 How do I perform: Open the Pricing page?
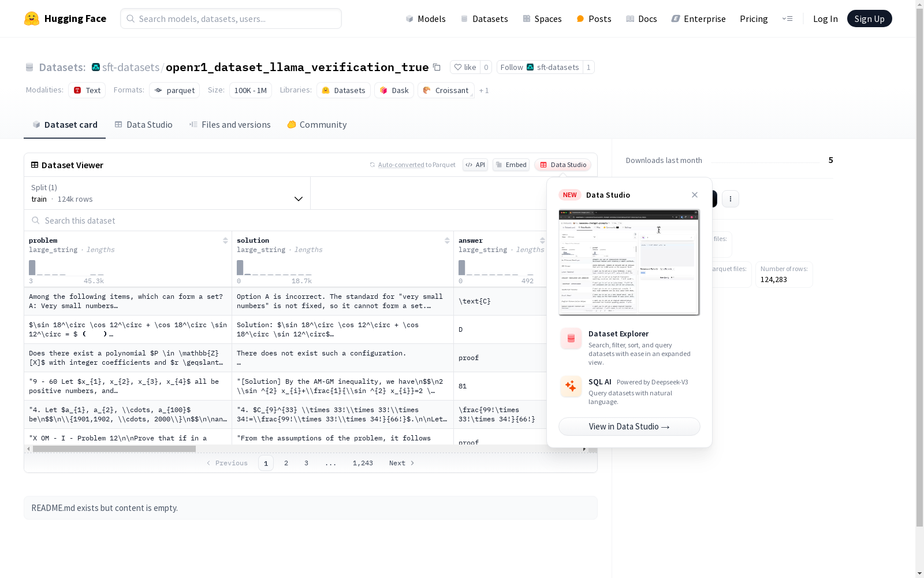tap(754, 18)
